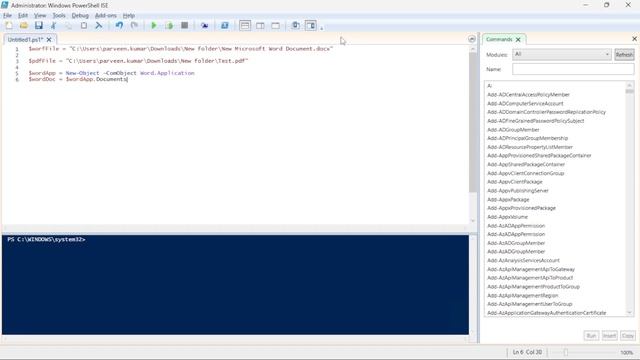The height and width of the screenshot is (360, 640).
Task: Select Add-ADComputerServiceAccount command
Action: tap(525, 104)
